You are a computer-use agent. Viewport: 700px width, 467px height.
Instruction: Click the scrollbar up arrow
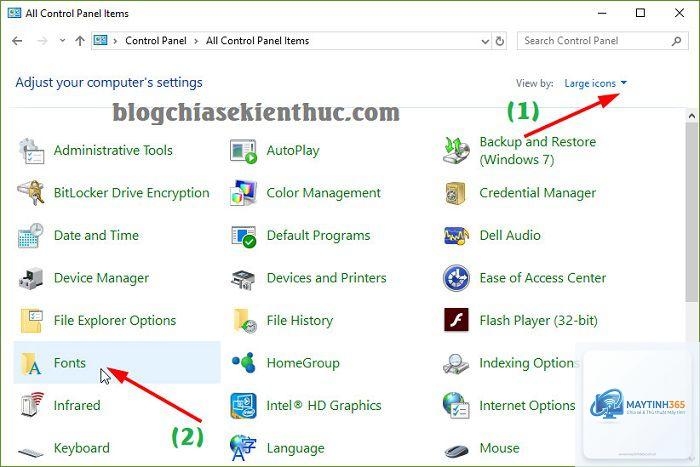692,116
